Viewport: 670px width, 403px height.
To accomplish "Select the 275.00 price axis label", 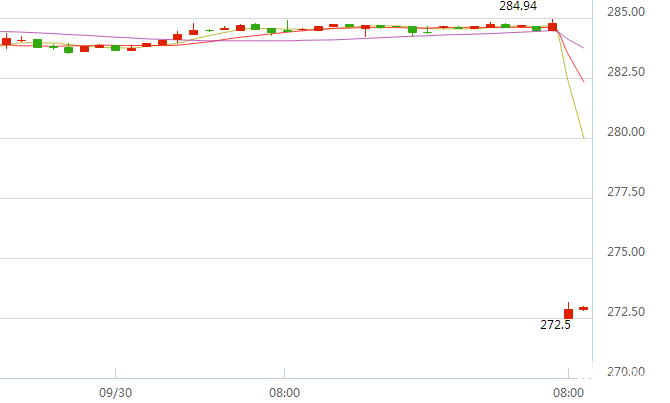I will tap(626, 251).
